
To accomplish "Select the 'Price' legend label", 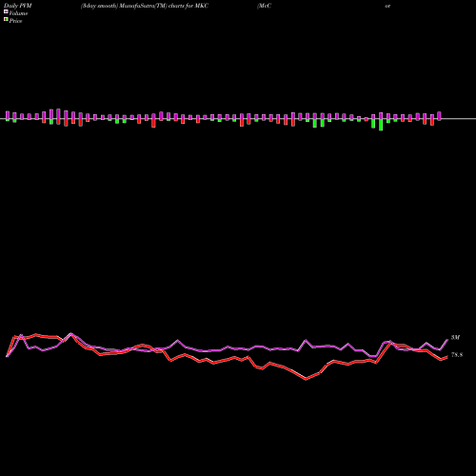I will (15, 21).
